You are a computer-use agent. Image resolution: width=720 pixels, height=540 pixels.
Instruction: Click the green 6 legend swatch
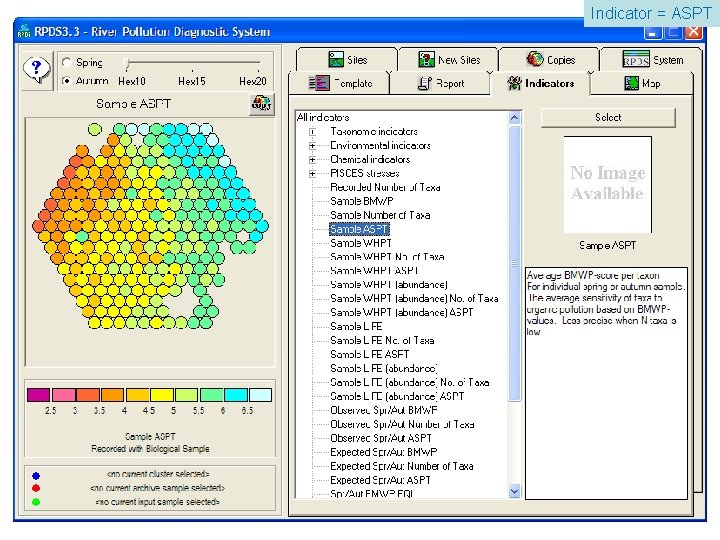tap(211, 395)
